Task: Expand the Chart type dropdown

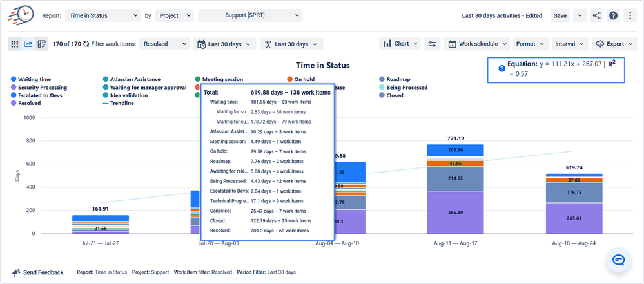Action: coord(400,44)
